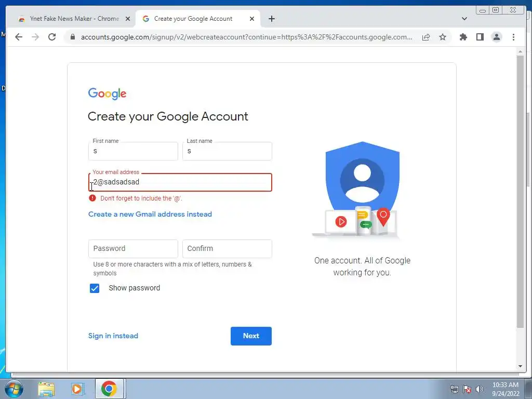Click Create a new Gmail address instead
The width and height of the screenshot is (532, 399).
pyautogui.click(x=150, y=214)
